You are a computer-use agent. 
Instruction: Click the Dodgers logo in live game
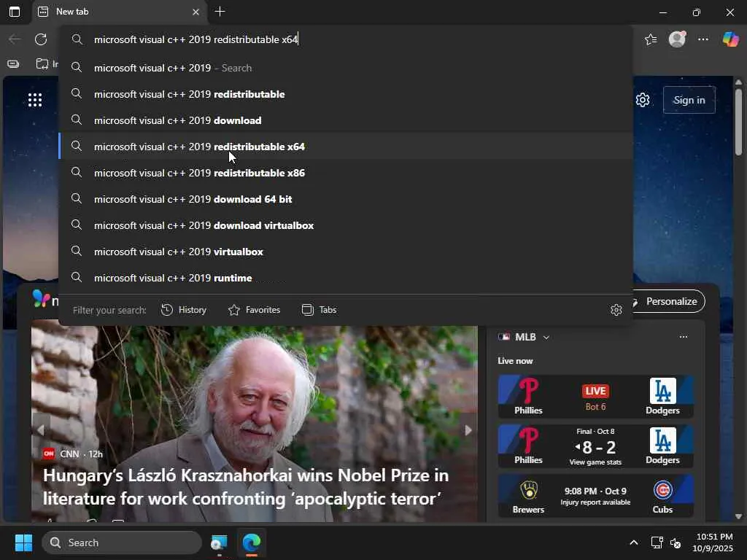click(662, 391)
